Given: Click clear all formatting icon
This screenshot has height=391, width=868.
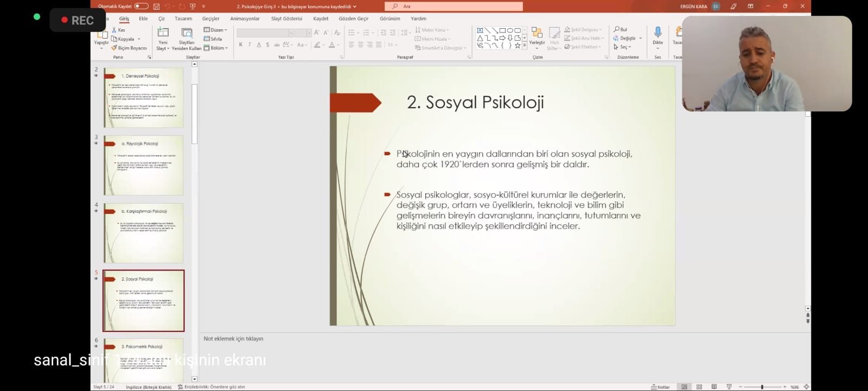Looking at the screenshot, I should pyautogui.click(x=337, y=33).
